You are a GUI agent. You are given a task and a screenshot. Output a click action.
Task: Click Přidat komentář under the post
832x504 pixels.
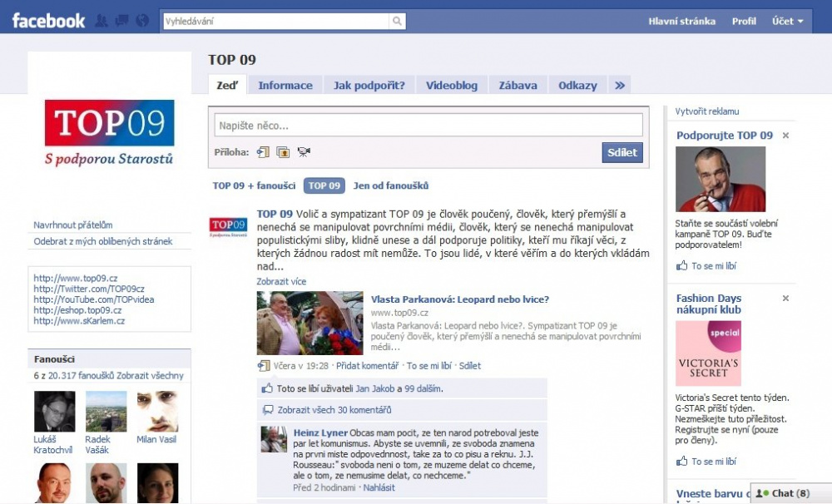(367, 366)
